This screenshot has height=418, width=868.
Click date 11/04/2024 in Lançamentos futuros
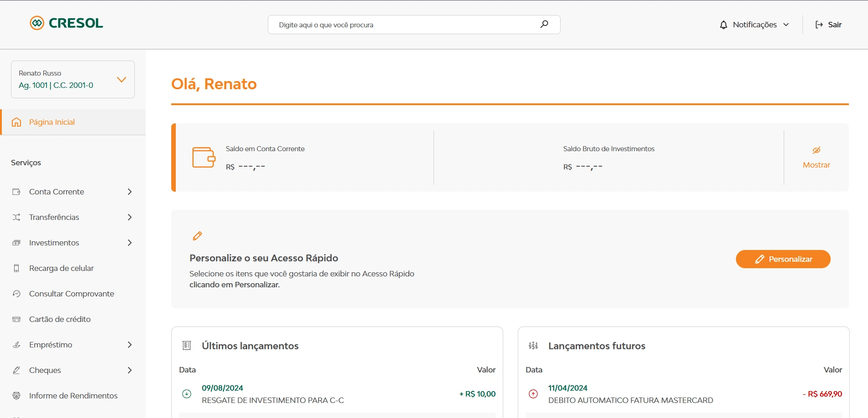(x=568, y=388)
